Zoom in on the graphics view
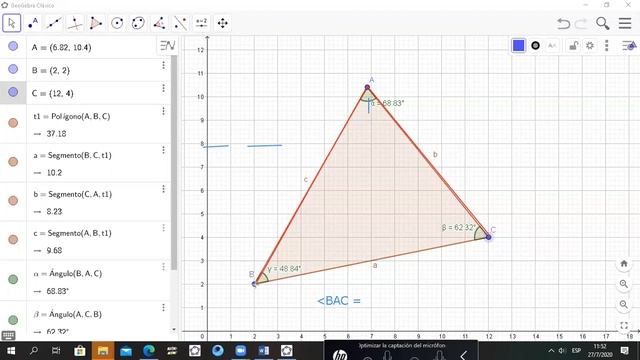The image size is (640, 360). click(624, 284)
